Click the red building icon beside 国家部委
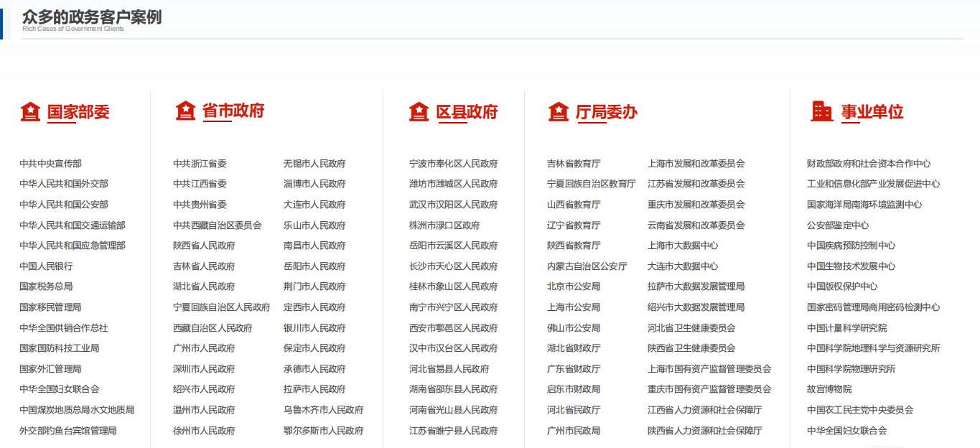 click(29, 112)
